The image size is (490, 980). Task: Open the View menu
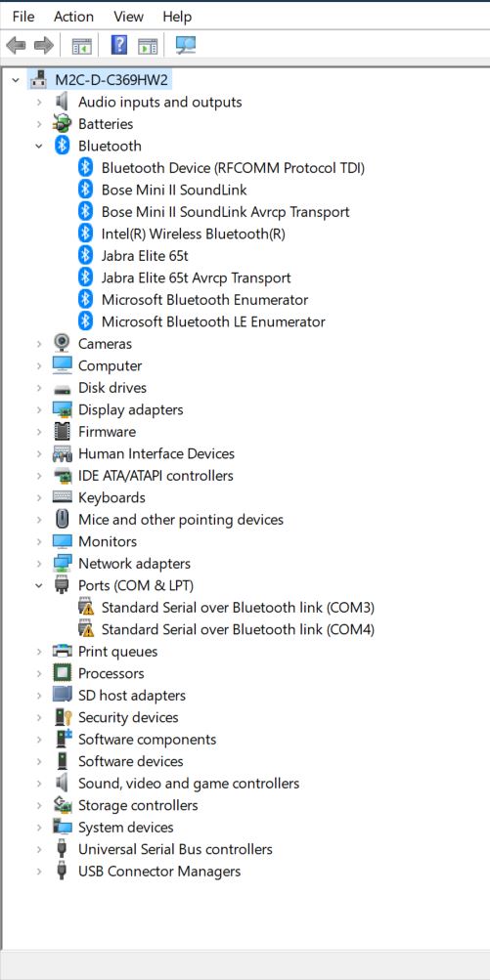(x=128, y=17)
